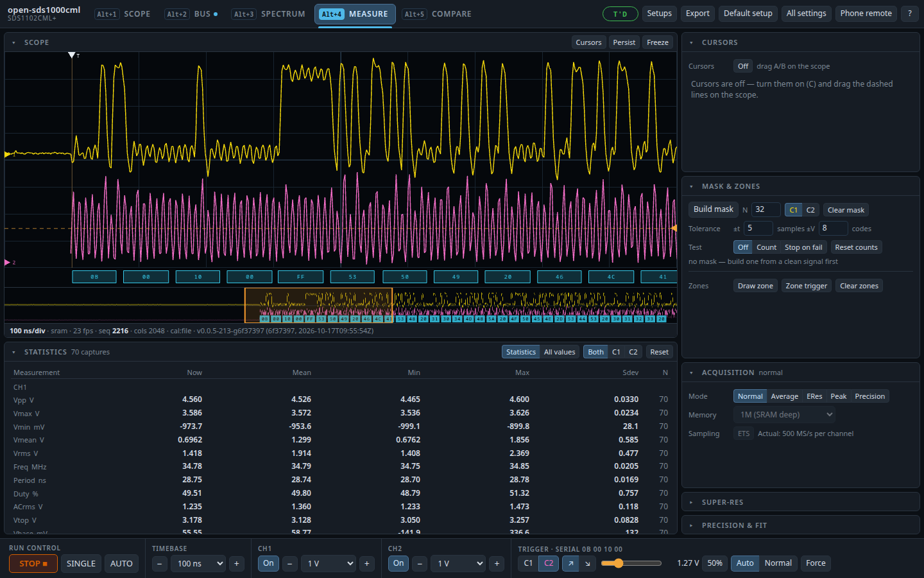Collapse the Statistics panel
The width and height of the screenshot is (924, 578).
(x=13, y=352)
